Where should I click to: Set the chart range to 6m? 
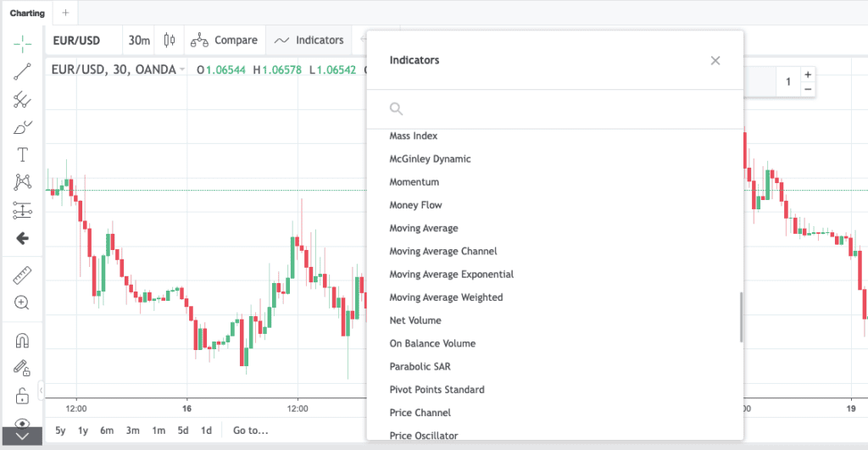pos(107,430)
